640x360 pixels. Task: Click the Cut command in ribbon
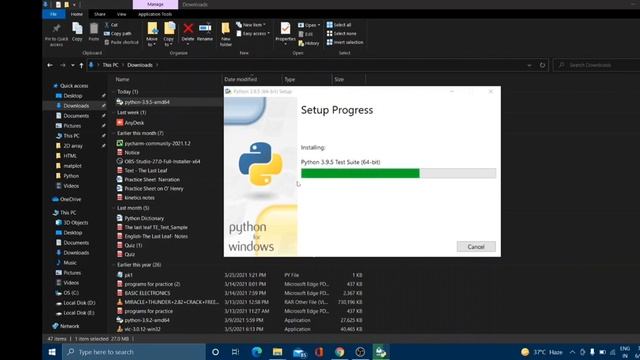(111, 25)
